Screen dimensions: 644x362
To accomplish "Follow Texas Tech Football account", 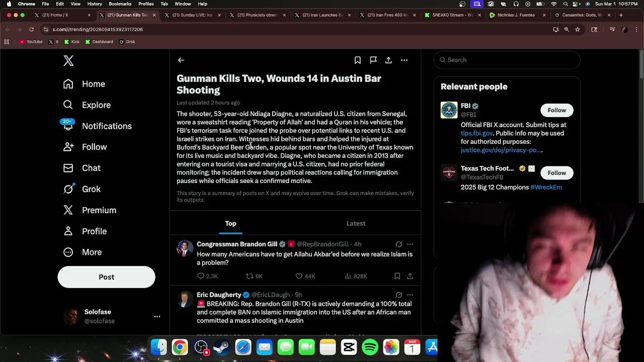I will point(556,173).
